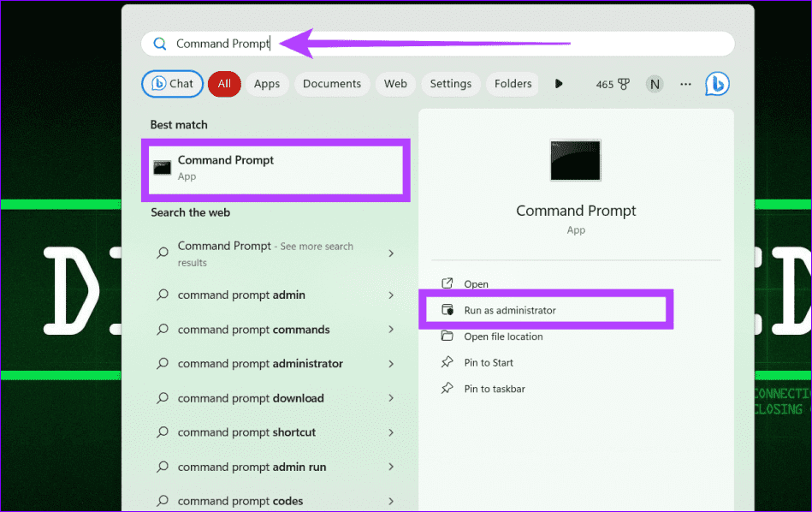Select the All filter tab
This screenshot has width=812, height=512.
224,84
